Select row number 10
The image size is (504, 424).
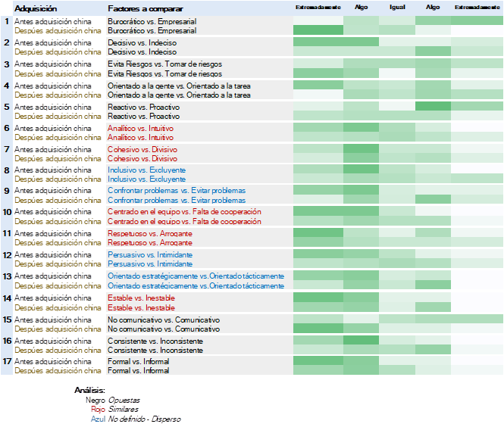click(x=6, y=212)
